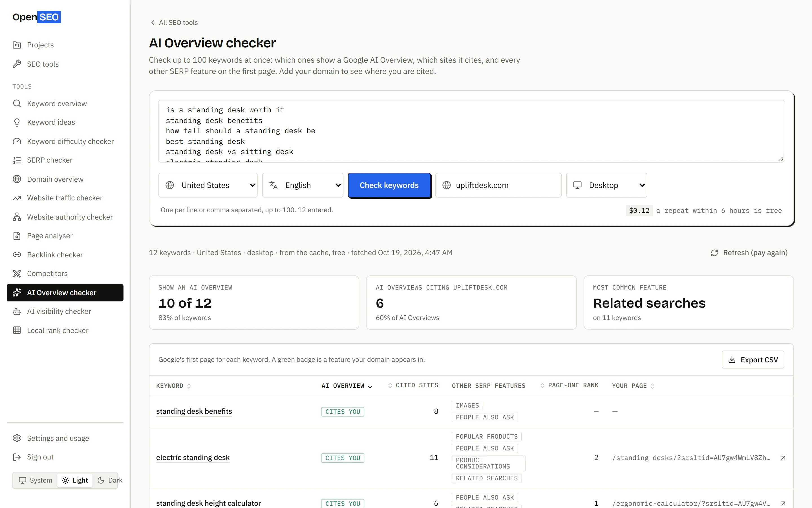Click the Keyword ideas lightbulb icon
The image size is (812, 508).
[x=17, y=122]
